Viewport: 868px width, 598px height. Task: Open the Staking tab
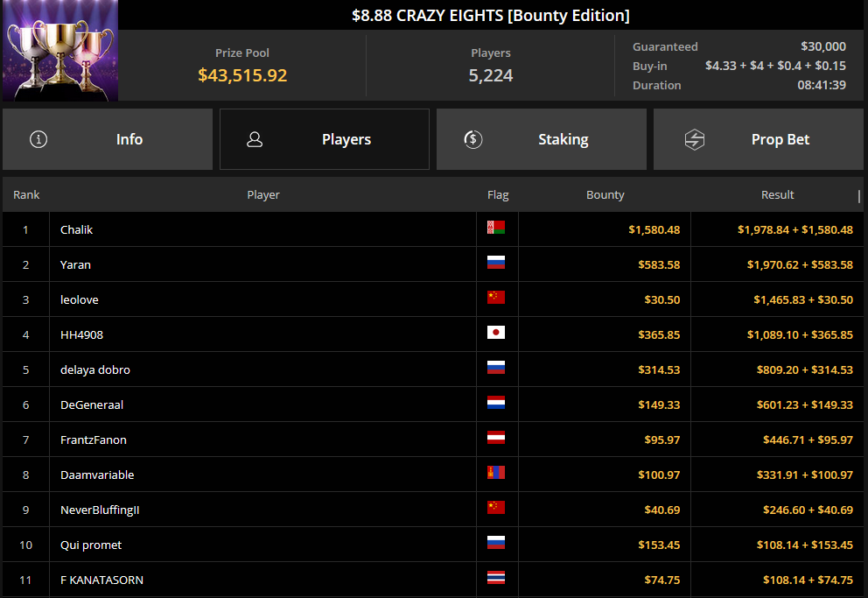tap(542, 139)
